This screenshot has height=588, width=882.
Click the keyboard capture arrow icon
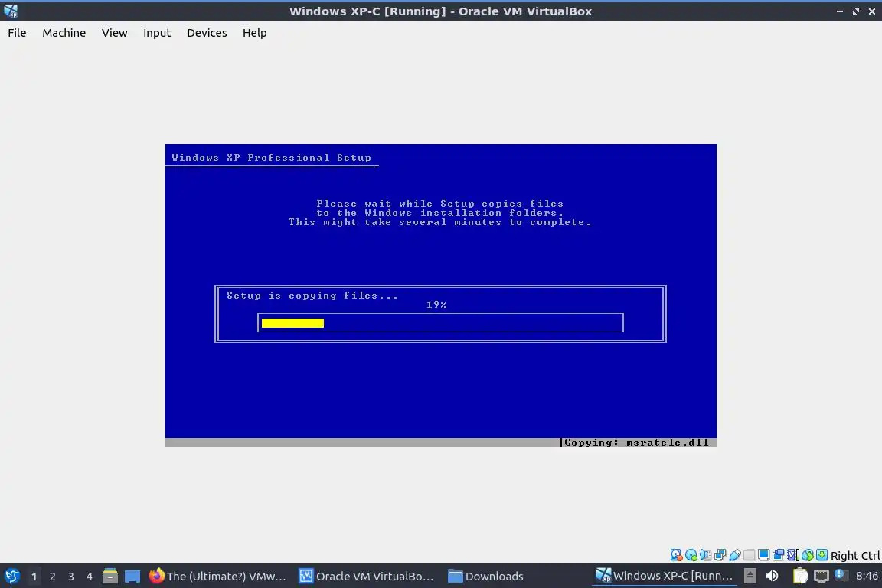(x=822, y=555)
